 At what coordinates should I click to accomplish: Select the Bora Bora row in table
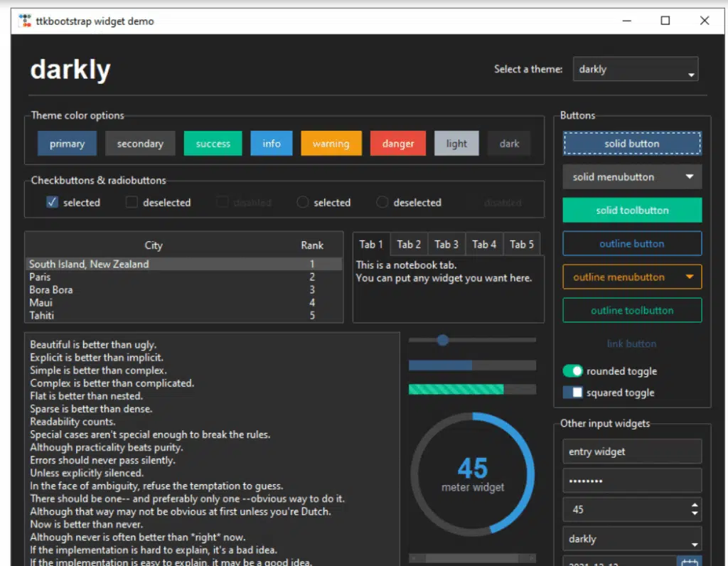pyautogui.click(x=171, y=290)
